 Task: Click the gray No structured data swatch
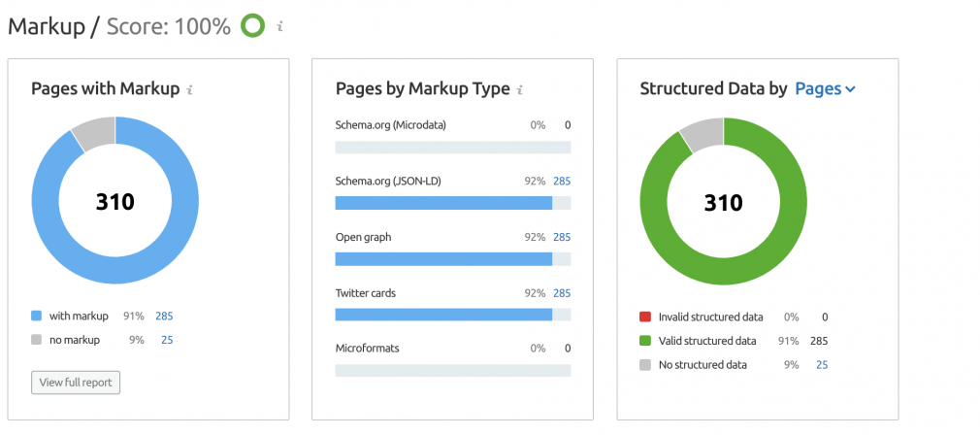coord(645,365)
